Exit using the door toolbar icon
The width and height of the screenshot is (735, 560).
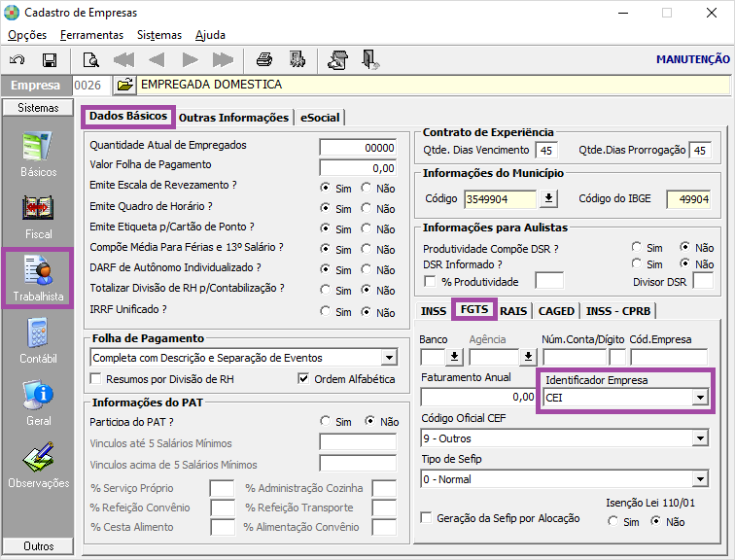click(x=370, y=60)
